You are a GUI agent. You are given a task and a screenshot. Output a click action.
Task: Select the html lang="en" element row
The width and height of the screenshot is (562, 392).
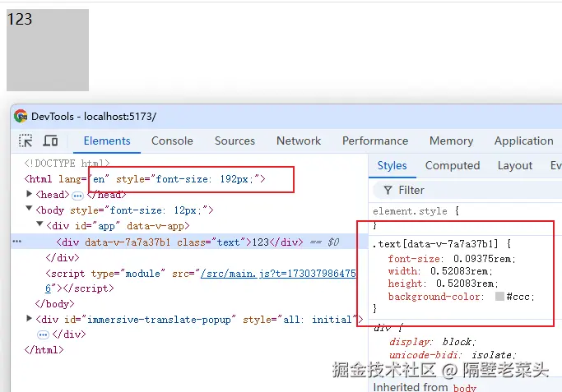[145, 179]
